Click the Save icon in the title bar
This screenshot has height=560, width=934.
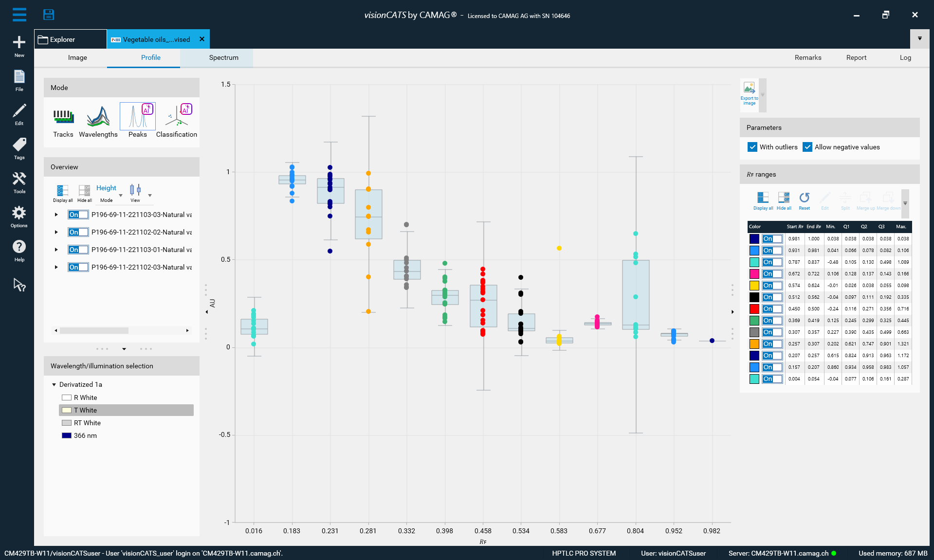[x=49, y=15]
